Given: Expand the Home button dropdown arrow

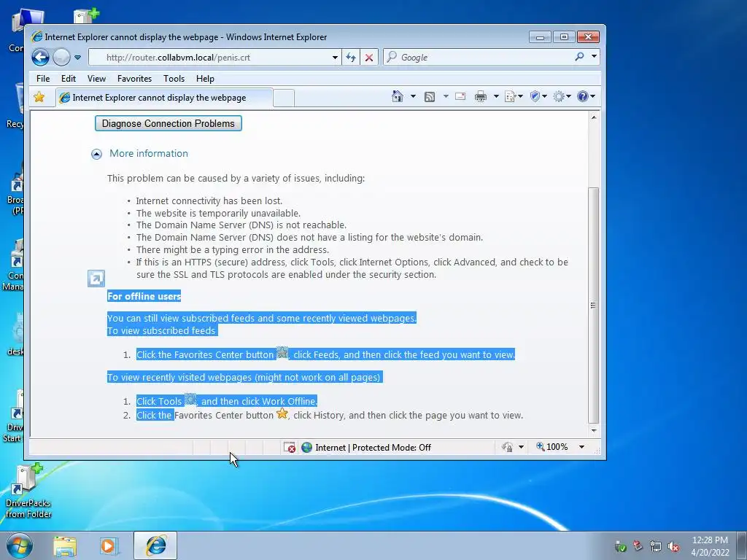Looking at the screenshot, I should tap(413, 97).
